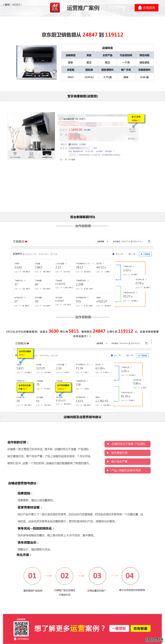Click the 宝贝销量截图(运营后) section header
The width and height of the screenshot is (165, 644).
[x=83, y=96]
